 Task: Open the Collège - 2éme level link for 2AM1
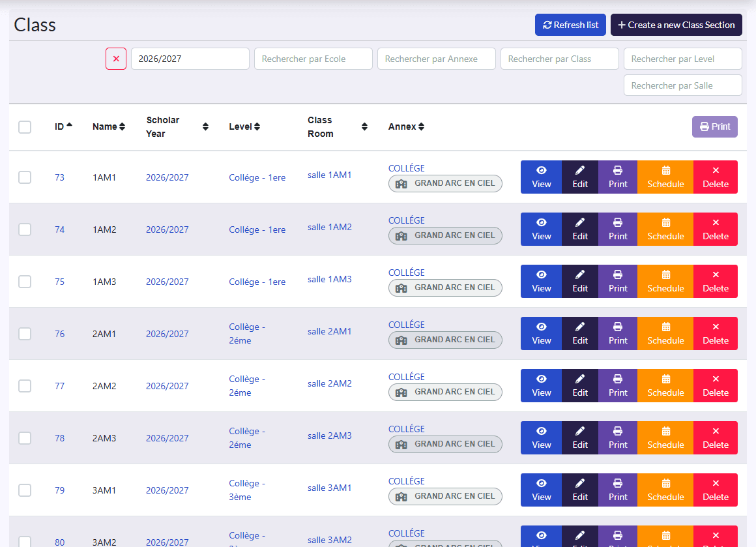pyautogui.click(x=248, y=333)
